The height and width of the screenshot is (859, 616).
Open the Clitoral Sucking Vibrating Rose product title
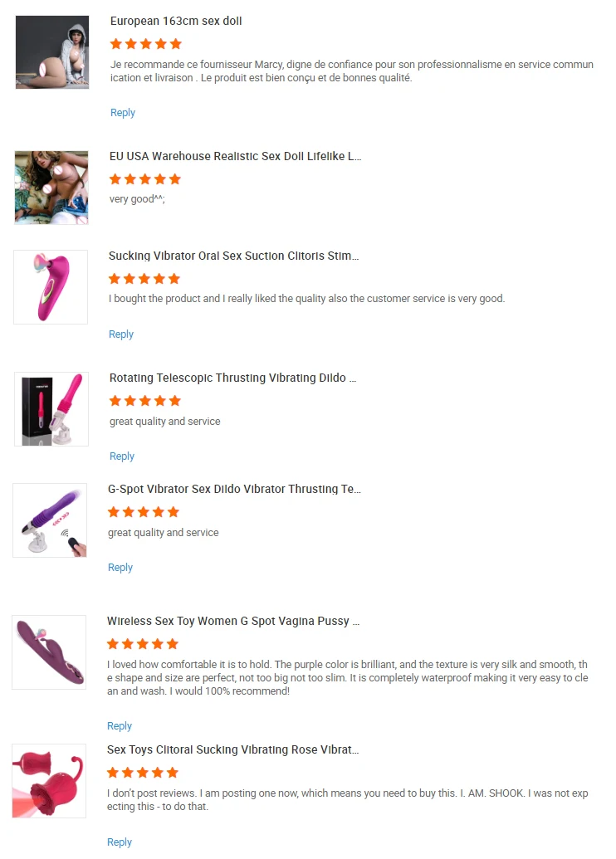coord(233,750)
